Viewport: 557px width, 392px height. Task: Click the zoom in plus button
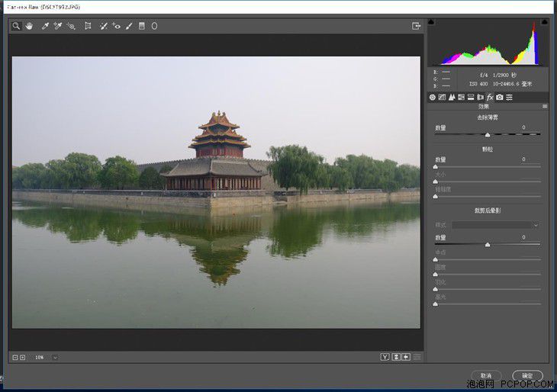22,358
